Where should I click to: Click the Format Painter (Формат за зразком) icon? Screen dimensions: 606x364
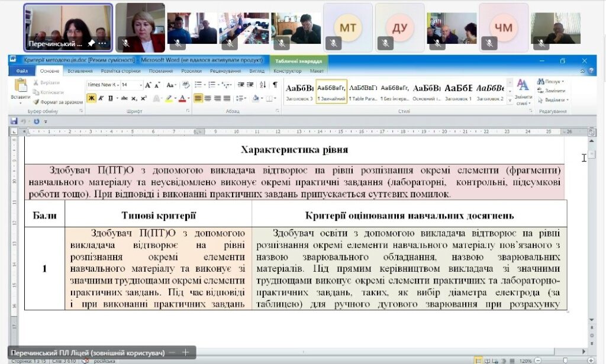tap(37, 102)
